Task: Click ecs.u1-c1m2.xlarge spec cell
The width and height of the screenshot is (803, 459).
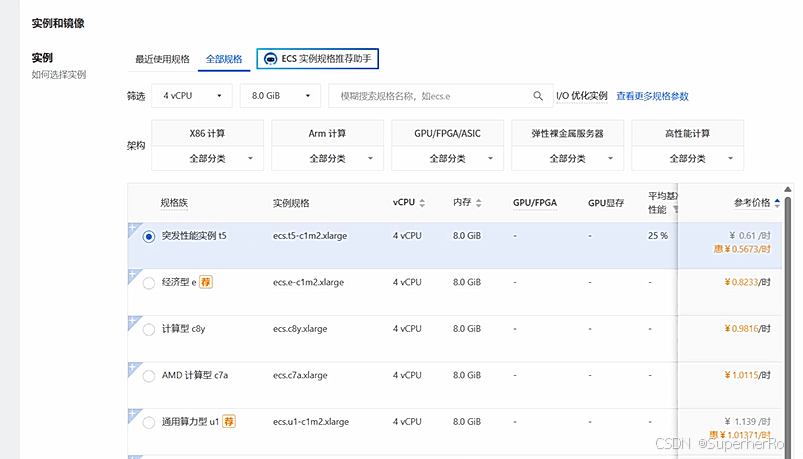Action: point(311,422)
